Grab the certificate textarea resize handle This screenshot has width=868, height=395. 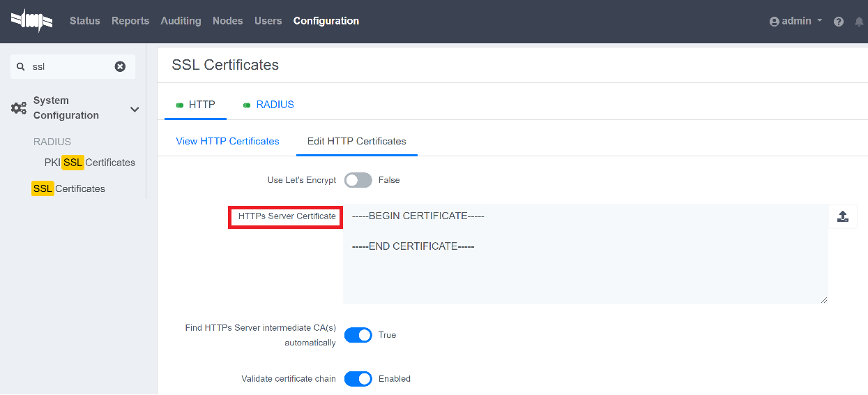pyautogui.click(x=823, y=299)
